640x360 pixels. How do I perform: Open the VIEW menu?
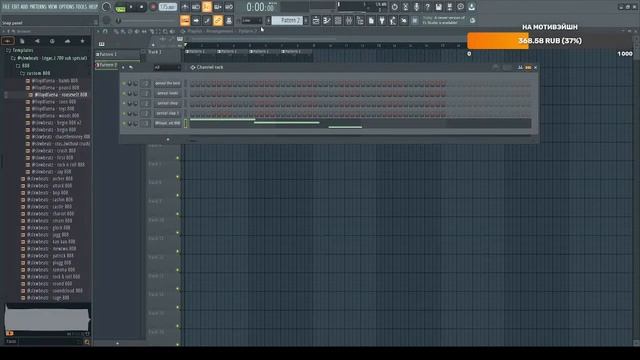(x=53, y=7)
